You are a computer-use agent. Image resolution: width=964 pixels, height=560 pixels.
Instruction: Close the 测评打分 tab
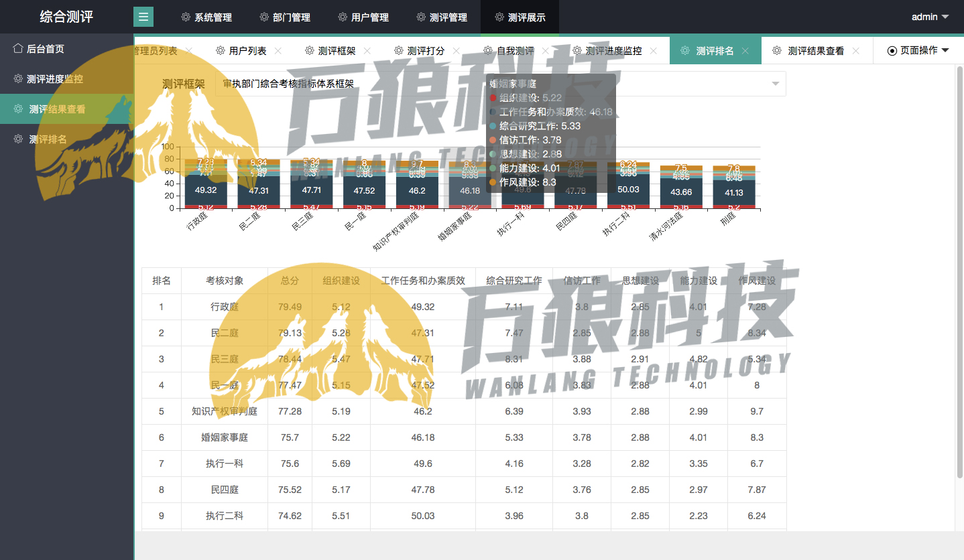pyautogui.click(x=457, y=51)
